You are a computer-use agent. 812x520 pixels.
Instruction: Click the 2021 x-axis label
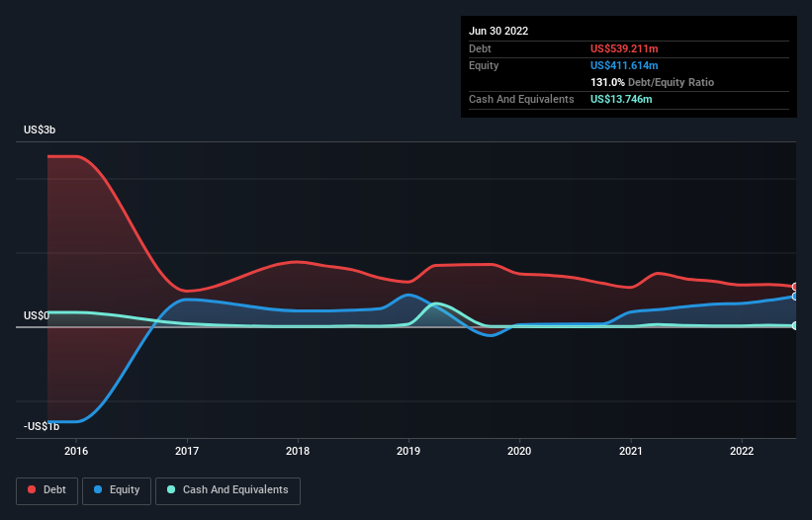pos(631,451)
